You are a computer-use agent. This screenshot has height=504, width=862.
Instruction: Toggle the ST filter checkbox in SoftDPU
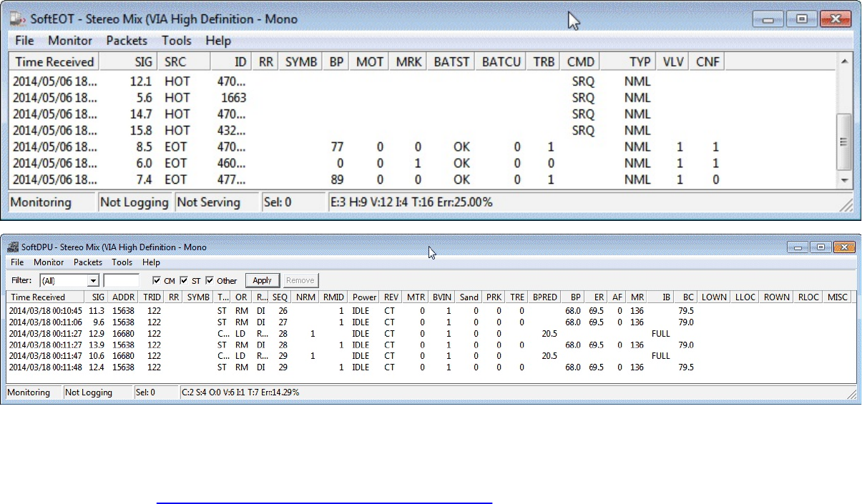[184, 281]
